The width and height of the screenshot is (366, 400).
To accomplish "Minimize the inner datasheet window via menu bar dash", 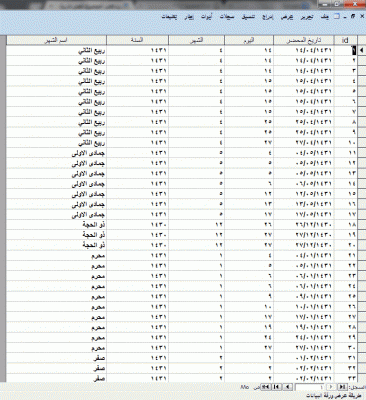I will click(346, 17).
